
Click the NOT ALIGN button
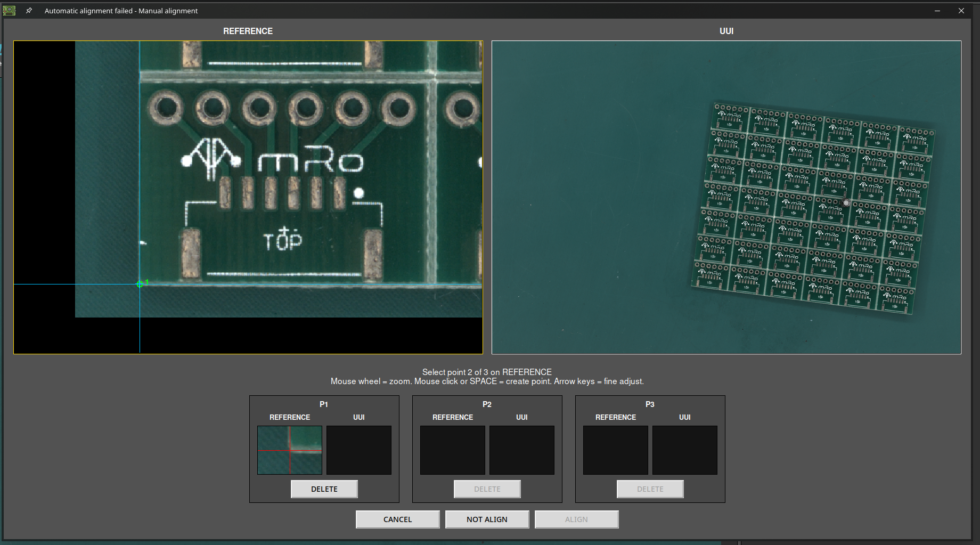pyautogui.click(x=487, y=519)
